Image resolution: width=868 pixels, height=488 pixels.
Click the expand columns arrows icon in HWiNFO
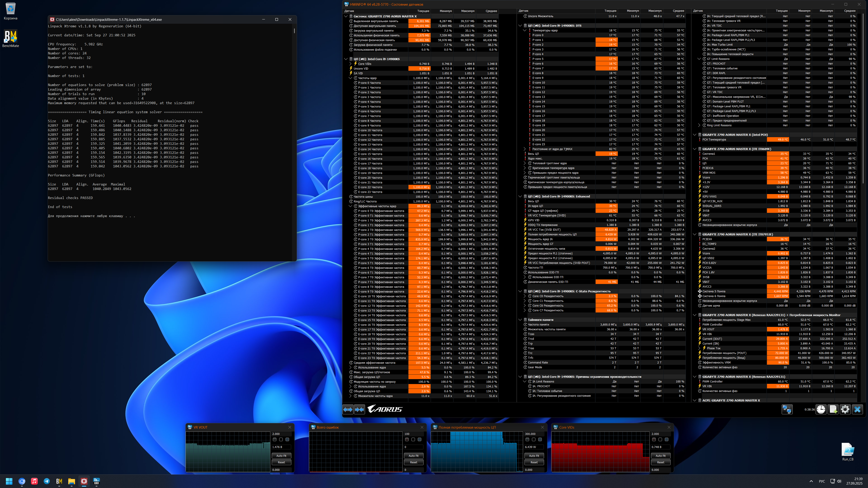coord(348,409)
